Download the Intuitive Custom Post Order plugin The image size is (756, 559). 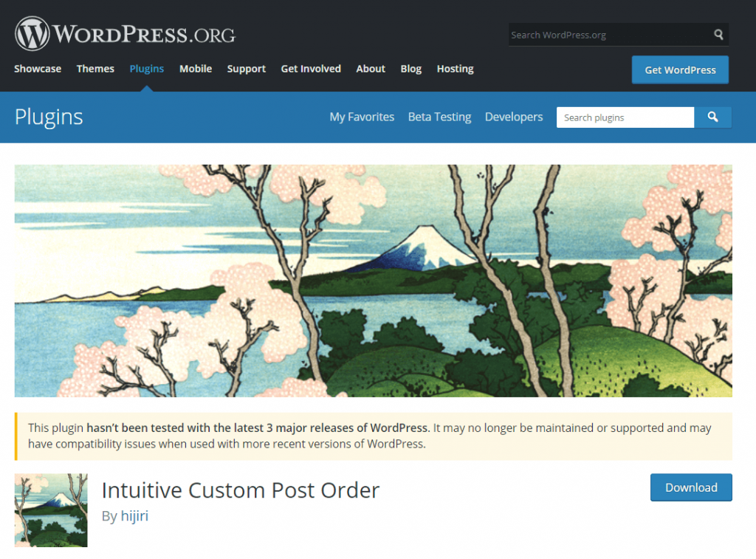click(x=691, y=487)
